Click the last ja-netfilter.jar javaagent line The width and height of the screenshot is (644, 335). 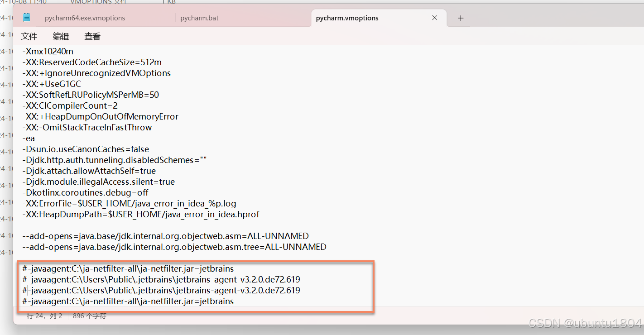click(x=128, y=301)
